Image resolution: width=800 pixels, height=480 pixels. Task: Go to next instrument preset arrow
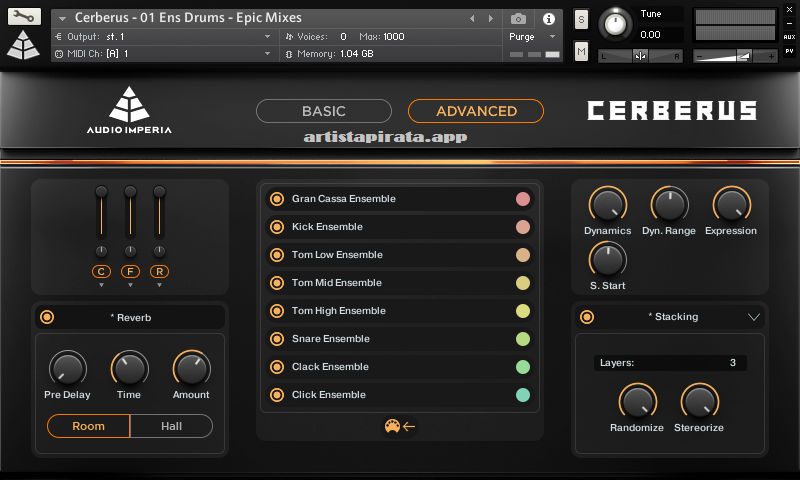coord(491,19)
